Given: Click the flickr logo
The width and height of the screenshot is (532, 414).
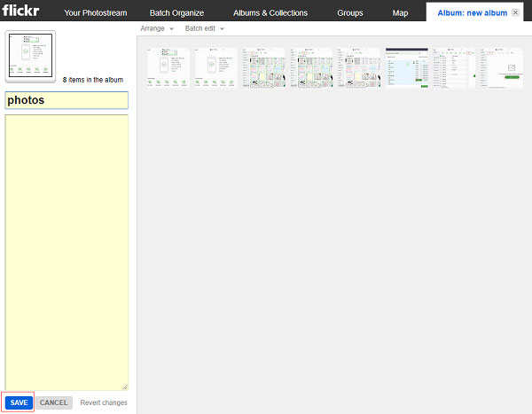Looking at the screenshot, I should point(20,10).
